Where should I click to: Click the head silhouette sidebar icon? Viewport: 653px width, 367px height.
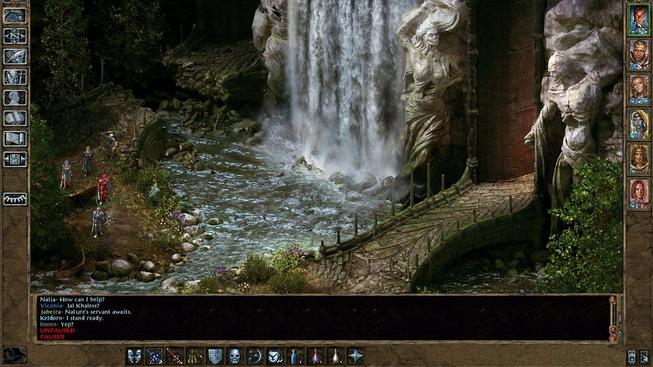click(15, 97)
